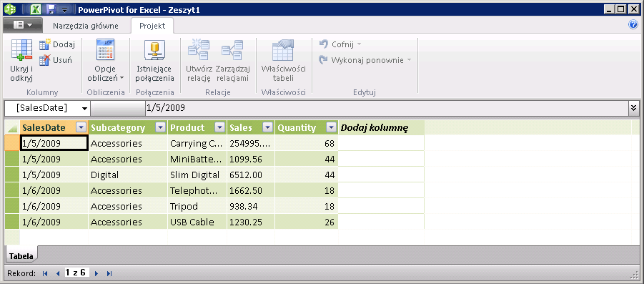Select the 1230.25 sales cell

point(251,222)
